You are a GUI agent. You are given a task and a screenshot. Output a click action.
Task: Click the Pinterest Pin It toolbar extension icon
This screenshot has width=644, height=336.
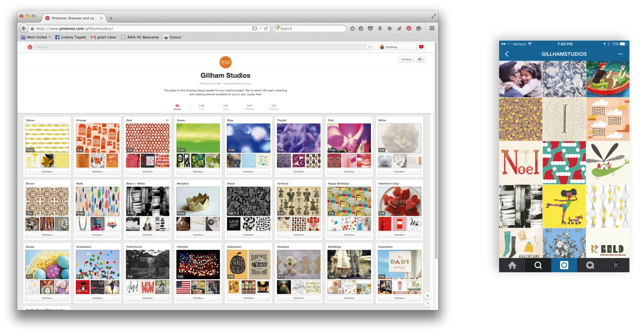409,29
